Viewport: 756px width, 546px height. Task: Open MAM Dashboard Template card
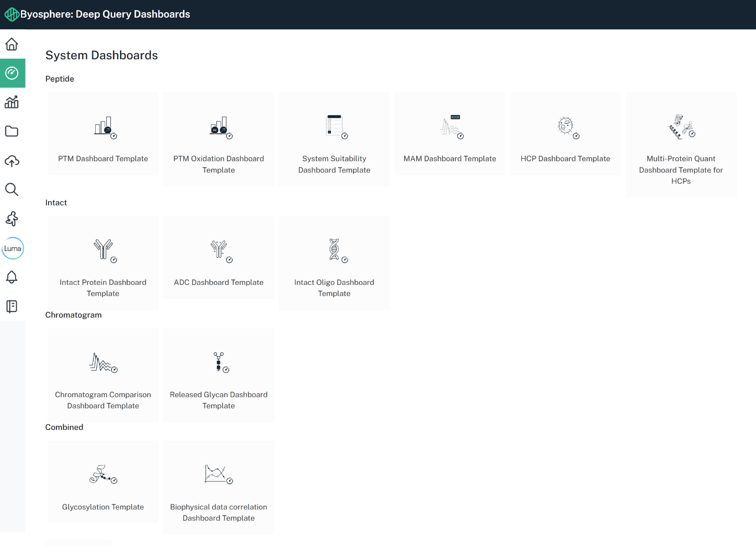450,134
